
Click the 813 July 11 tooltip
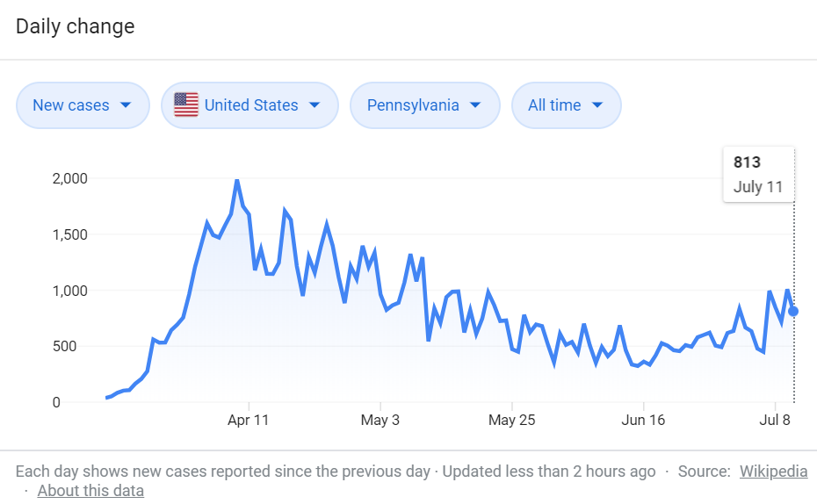point(759,175)
